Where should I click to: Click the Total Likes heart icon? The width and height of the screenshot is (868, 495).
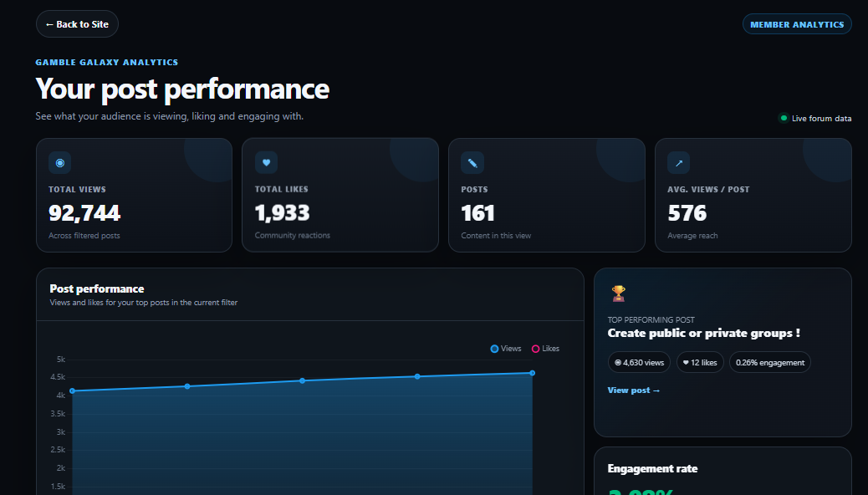[x=266, y=163]
